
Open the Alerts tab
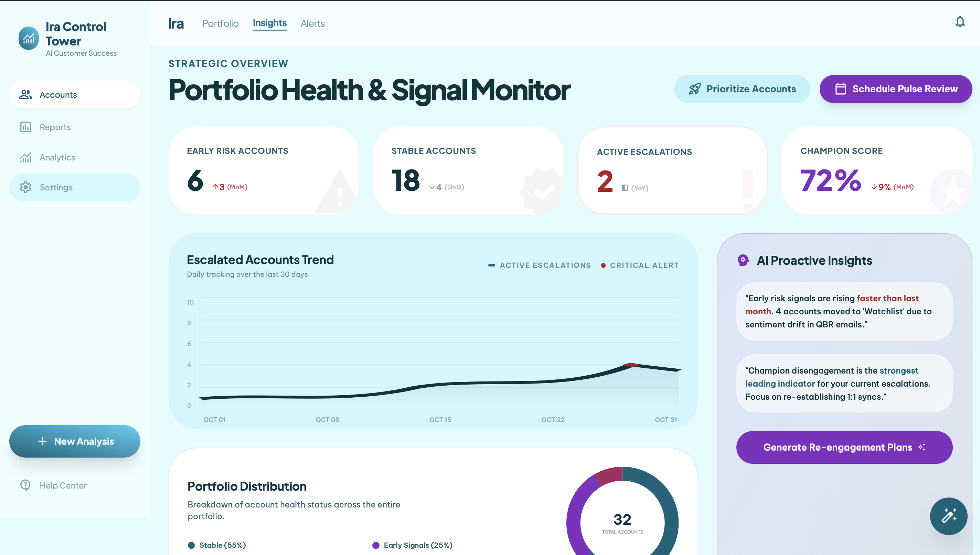coord(313,24)
